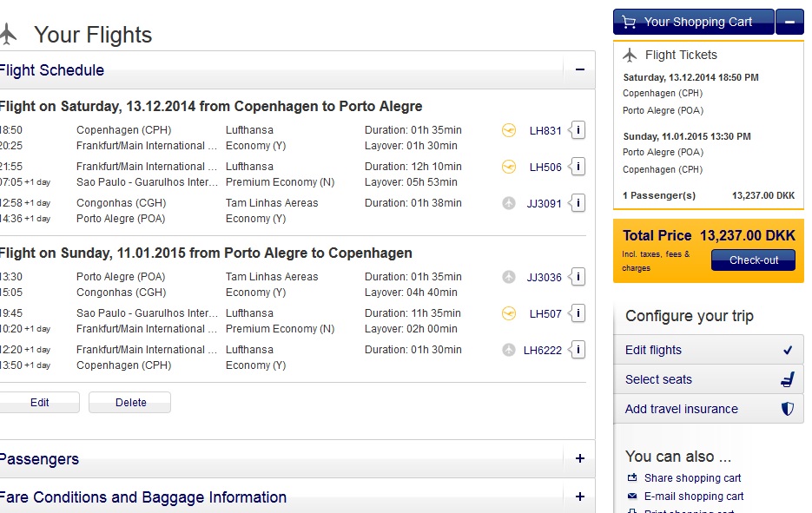Click the Edit button under flights
Viewport: 812px width, 513px height.
(40, 403)
